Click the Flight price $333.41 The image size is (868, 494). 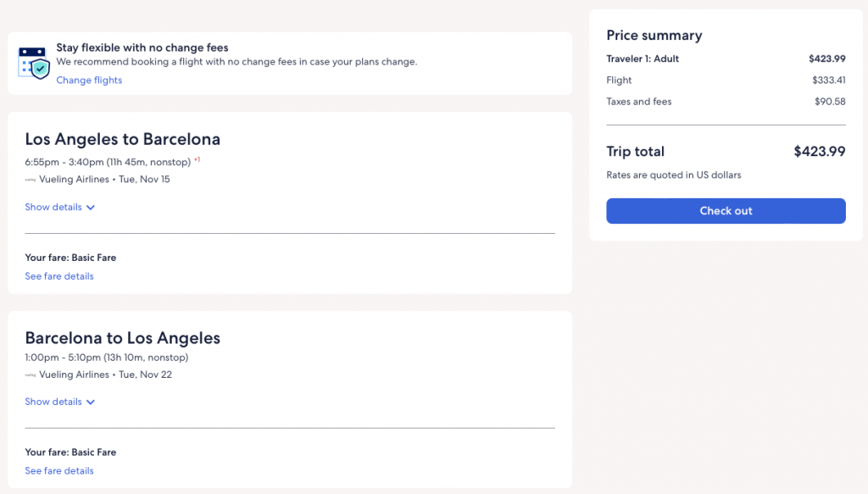tap(828, 80)
